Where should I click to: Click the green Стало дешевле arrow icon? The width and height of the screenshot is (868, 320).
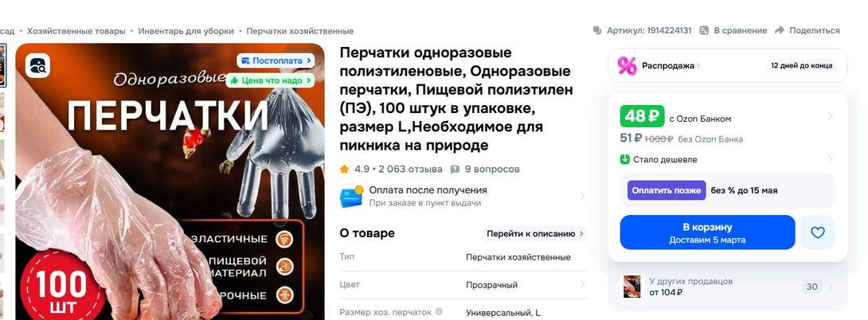click(625, 159)
